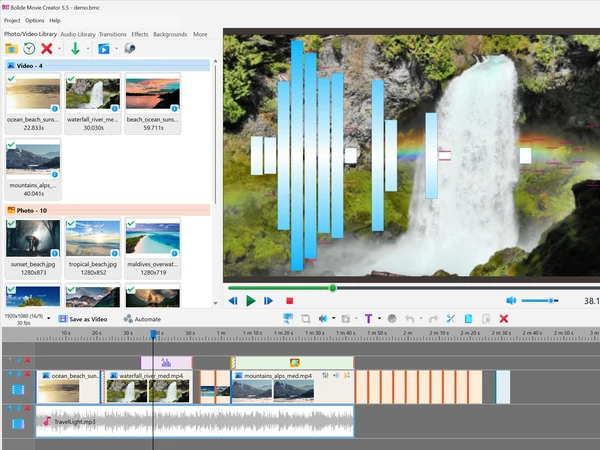This screenshot has height=450, width=600.
Task: Click the gray circle effect icon
Action: click(x=392, y=319)
